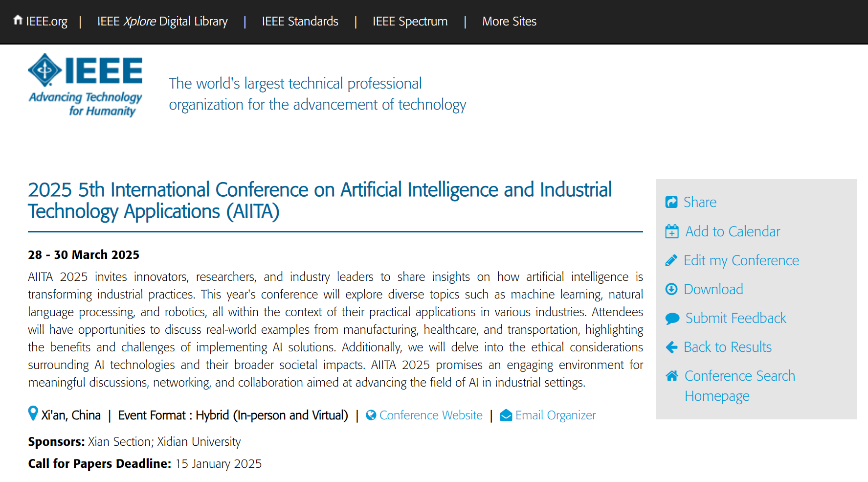868x482 pixels.
Task: Click the Download circle arrow icon
Action: click(x=671, y=289)
